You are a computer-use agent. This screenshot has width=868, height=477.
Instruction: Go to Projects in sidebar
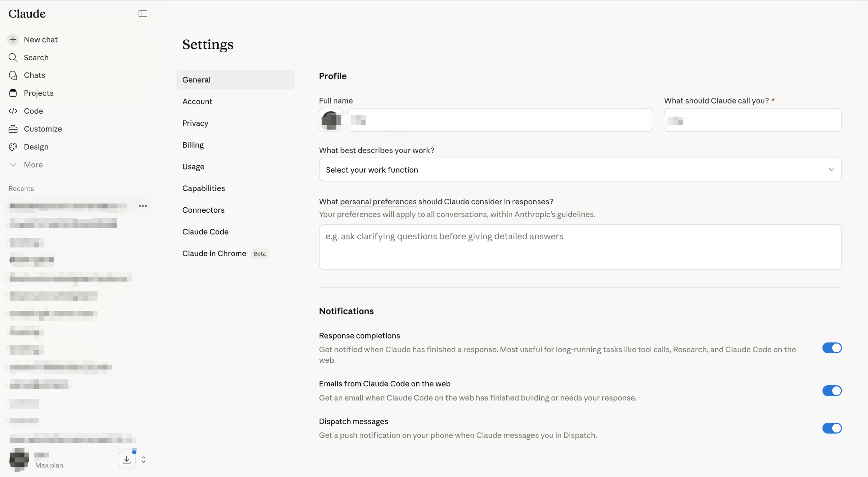point(39,93)
